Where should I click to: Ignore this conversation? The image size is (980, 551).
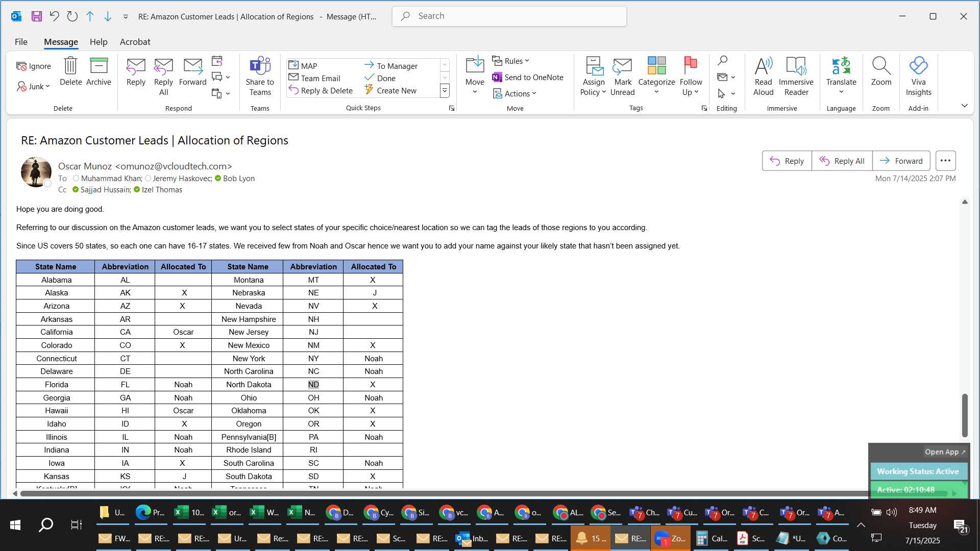pyautogui.click(x=34, y=66)
